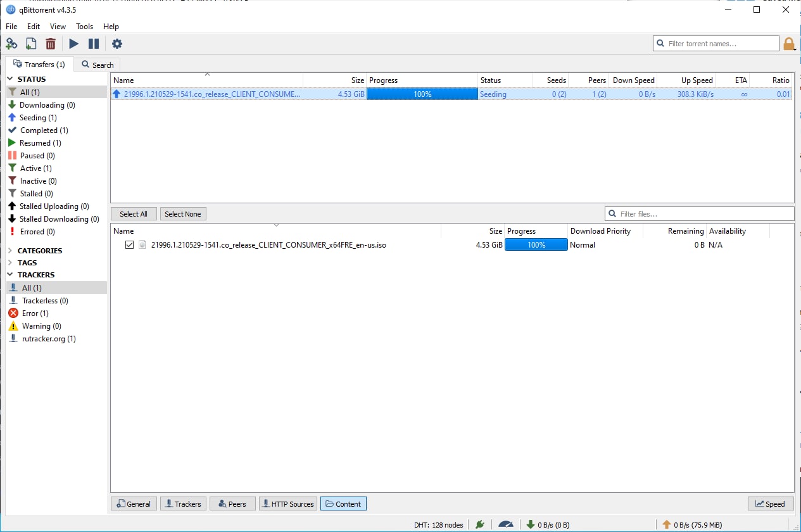Expand the TAGS section
801x532 pixels.
click(x=11, y=263)
